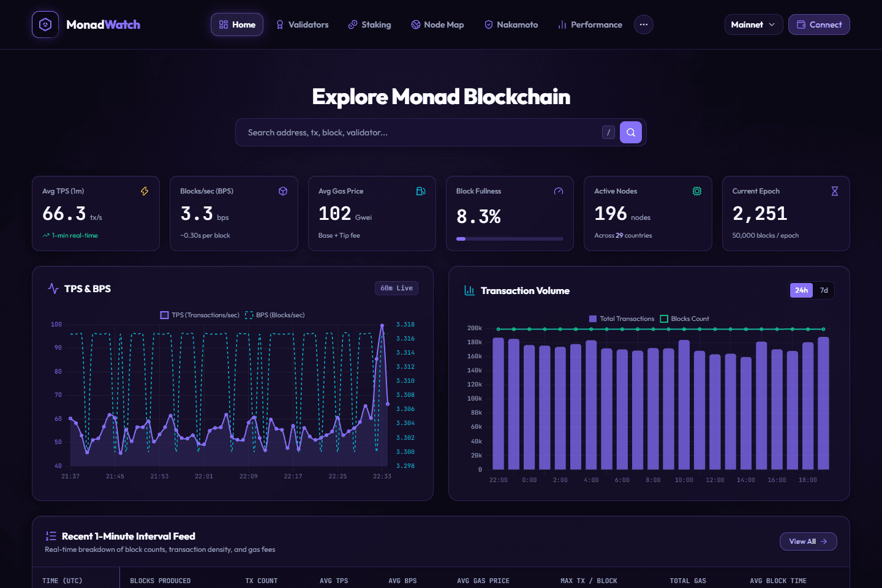Click the BLOCKS PRODUCED column header

coord(160,581)
